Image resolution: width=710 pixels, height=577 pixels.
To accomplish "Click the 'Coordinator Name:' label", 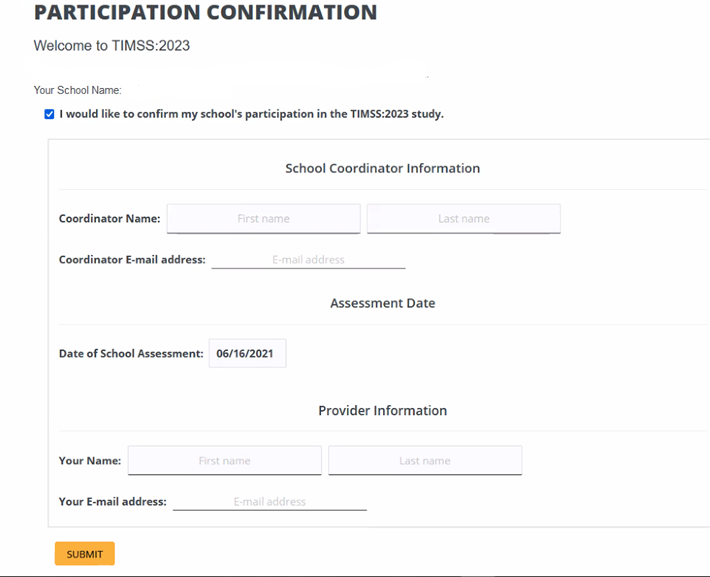I will 109,219.
